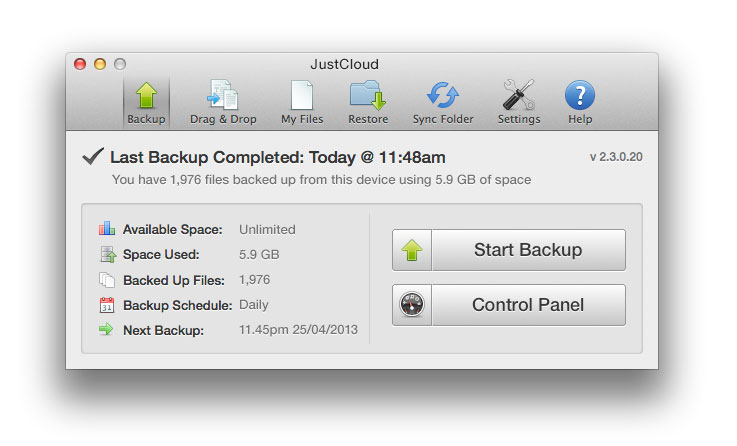This screenshot has width=737, height=446.
Task: Click the green arrow on Start Backup
Action: point(412,250)
